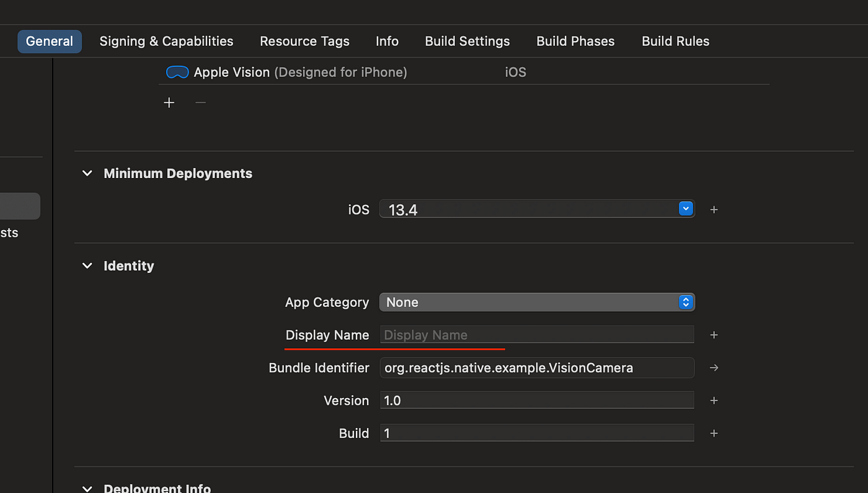Image resolution: width=868 pixels, height=493 pixels.
Task: Click the plus icon beside Build
Action: click(714, 433)
